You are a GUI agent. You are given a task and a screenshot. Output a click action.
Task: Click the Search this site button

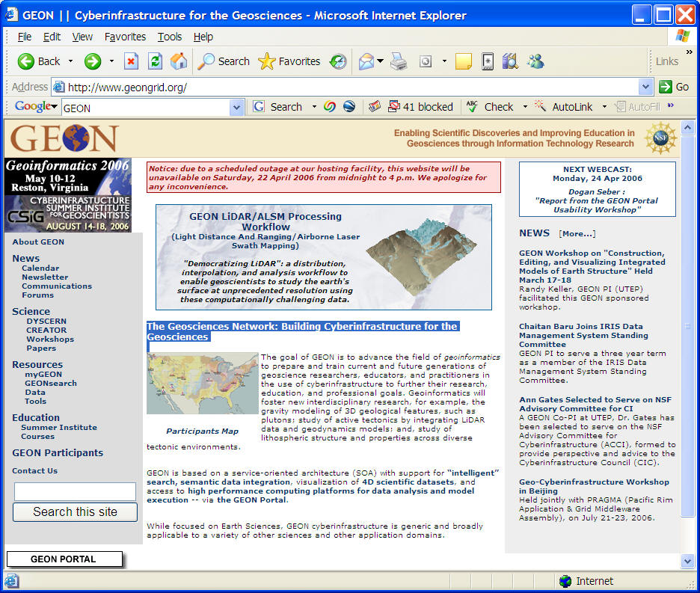tap(75, 512)
